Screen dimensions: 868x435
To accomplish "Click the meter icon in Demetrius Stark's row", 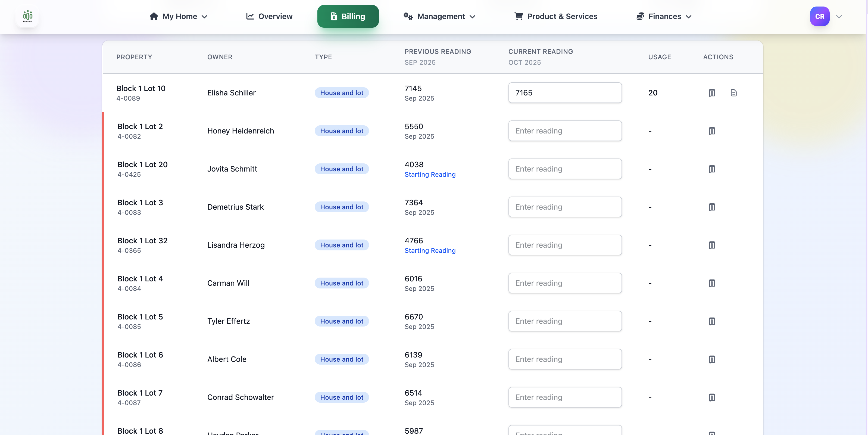I will tap(712, 207).
